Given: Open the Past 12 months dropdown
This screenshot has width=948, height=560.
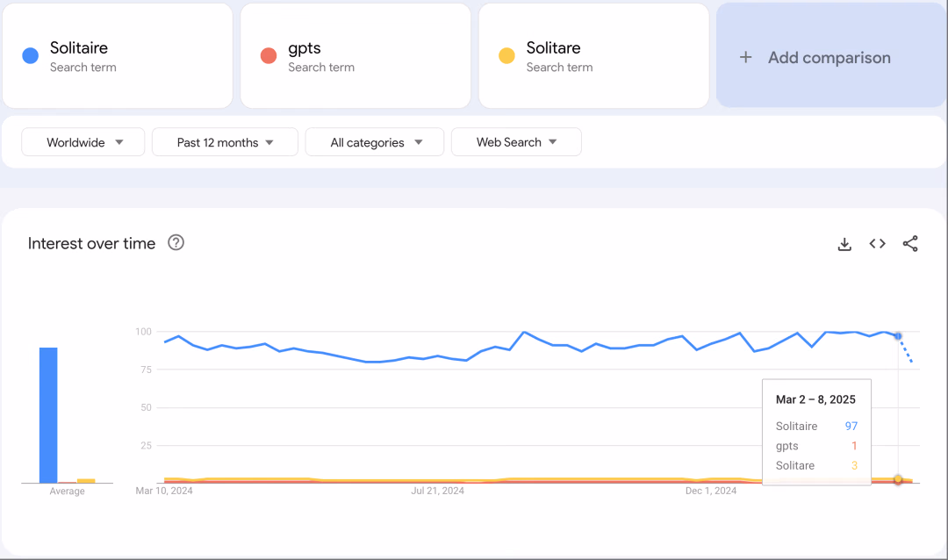Looking at the screenshot, I should [225, 142].
